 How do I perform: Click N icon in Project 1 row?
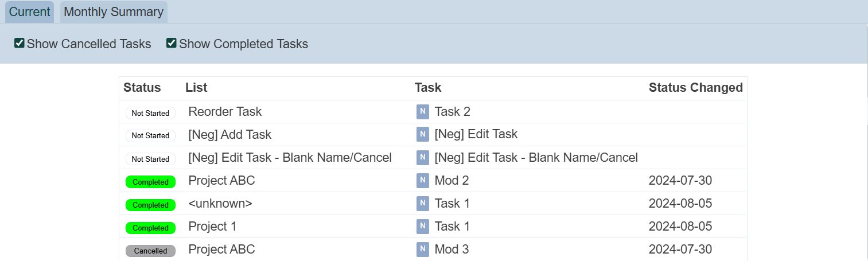pos(422,227)
